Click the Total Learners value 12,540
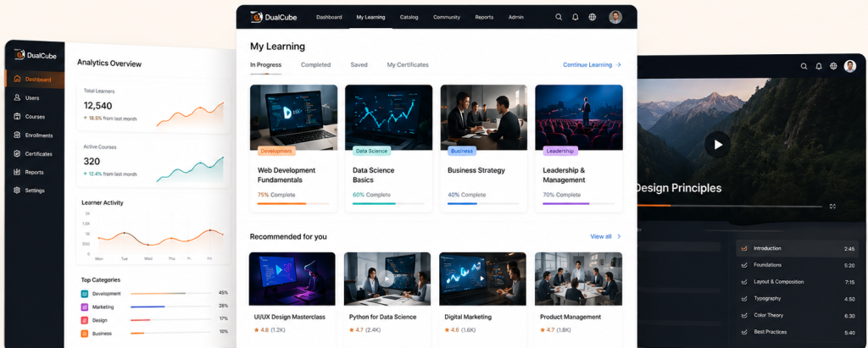This screenshot has width=868, height=348. (x=97, y=106)
